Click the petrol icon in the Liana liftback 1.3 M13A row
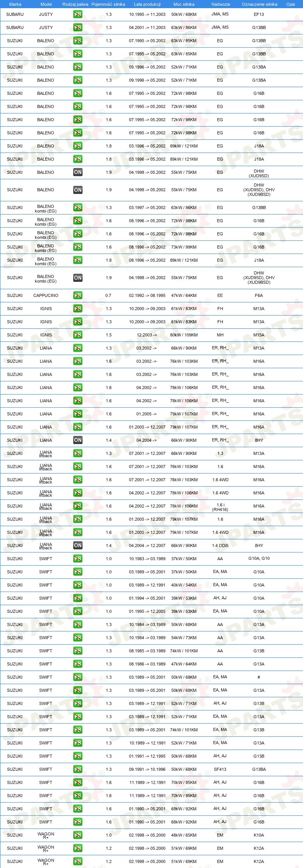The image size is (303, 868). click(x=78, y=453)
